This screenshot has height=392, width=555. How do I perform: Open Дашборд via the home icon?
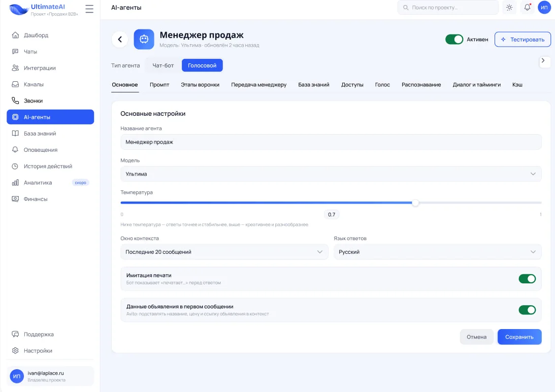[15, 35]
